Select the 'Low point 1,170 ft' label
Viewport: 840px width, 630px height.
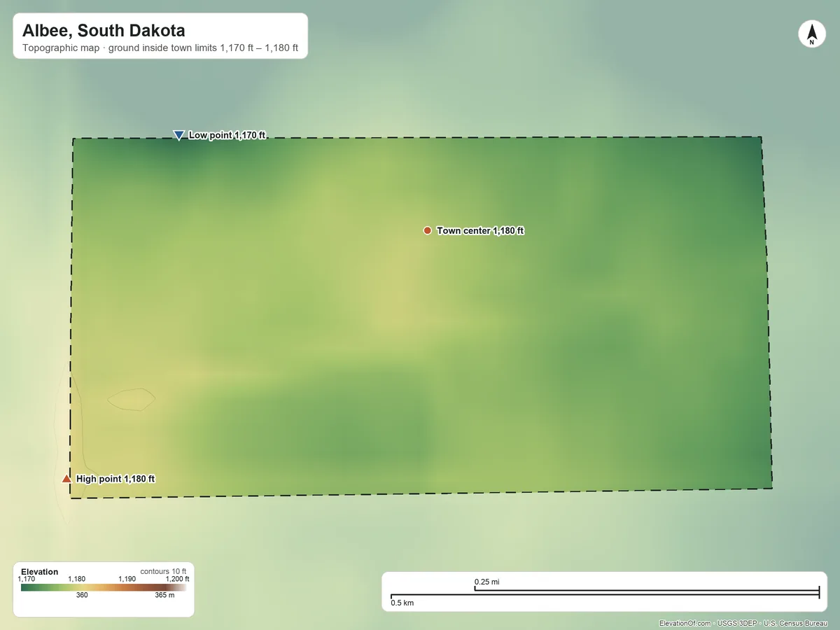227,135
